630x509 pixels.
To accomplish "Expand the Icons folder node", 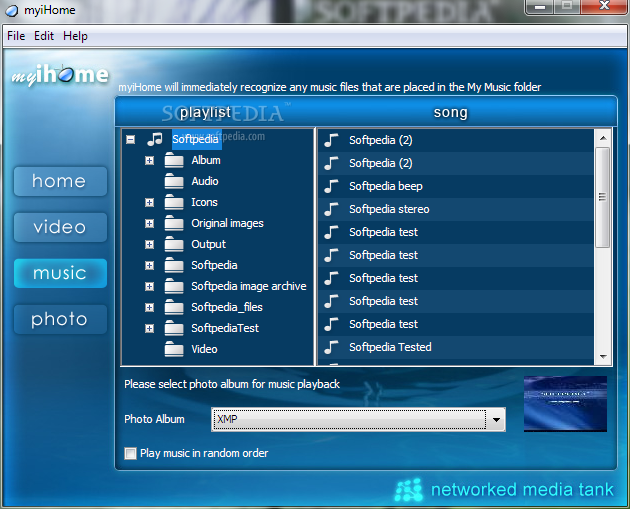I will 149,202.
